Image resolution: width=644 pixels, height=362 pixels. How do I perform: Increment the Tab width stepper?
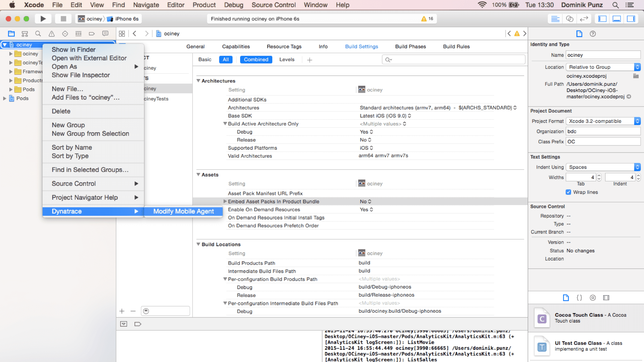tap(599, 175)
